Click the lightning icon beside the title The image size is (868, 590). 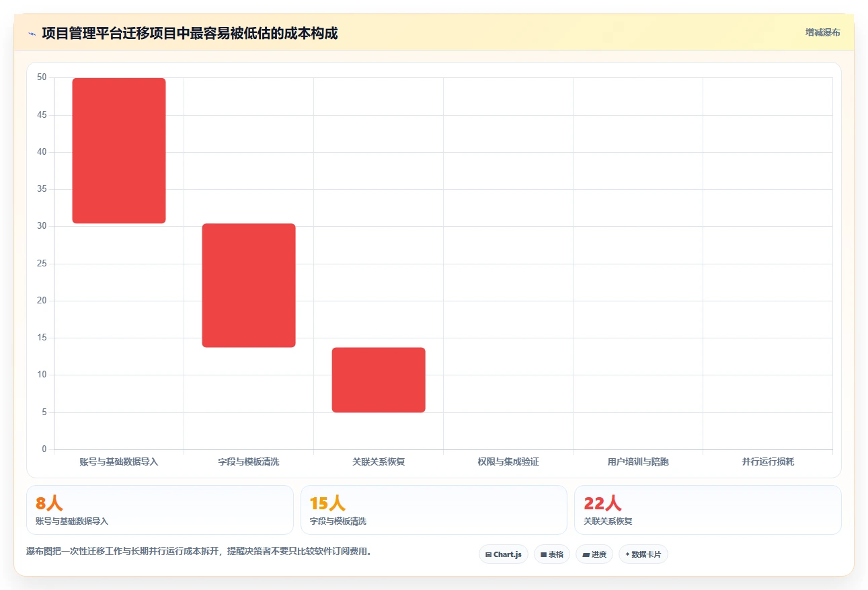[32, 33]
